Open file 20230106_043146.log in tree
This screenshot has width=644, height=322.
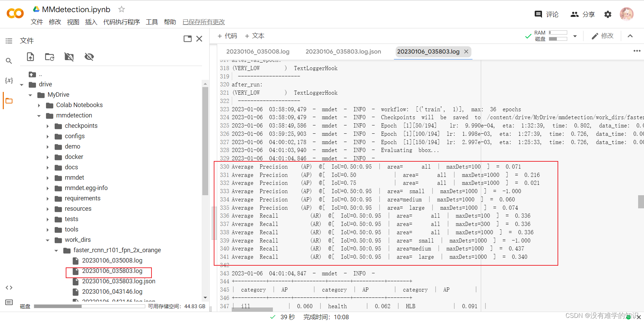point(112,292)
